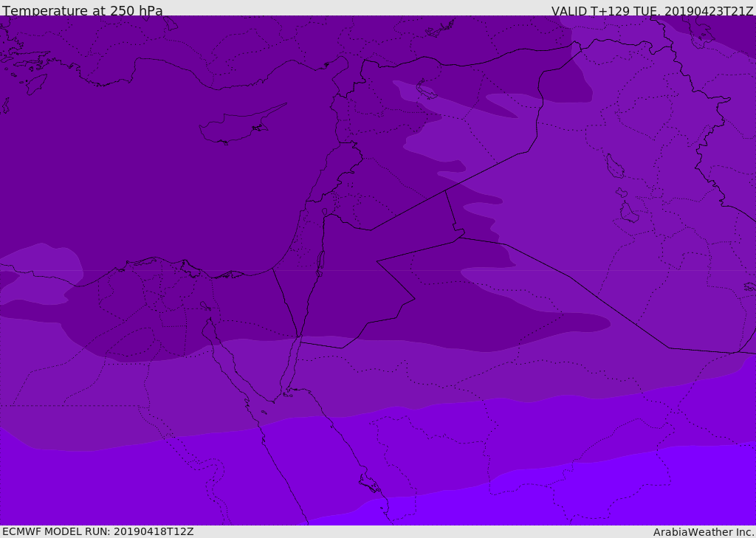Click the 'Temperature at 250 hPa' title text
756x538 pixels.
tap(83, 10)
